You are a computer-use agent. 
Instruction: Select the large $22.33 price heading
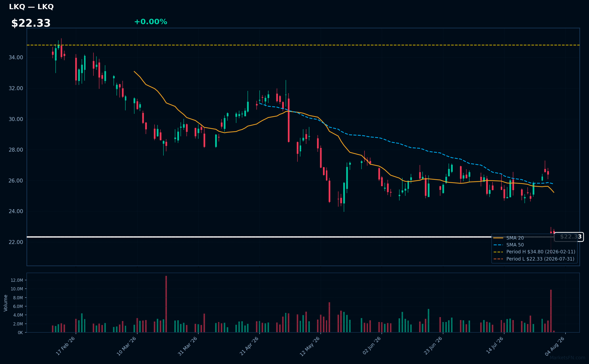[x=31, y=23]
